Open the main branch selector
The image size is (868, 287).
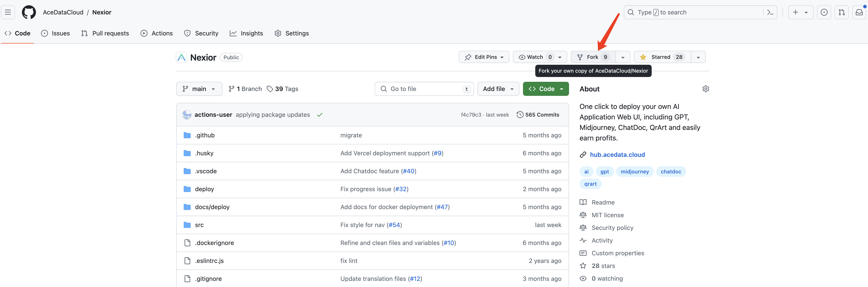click(x=199, y=89)
